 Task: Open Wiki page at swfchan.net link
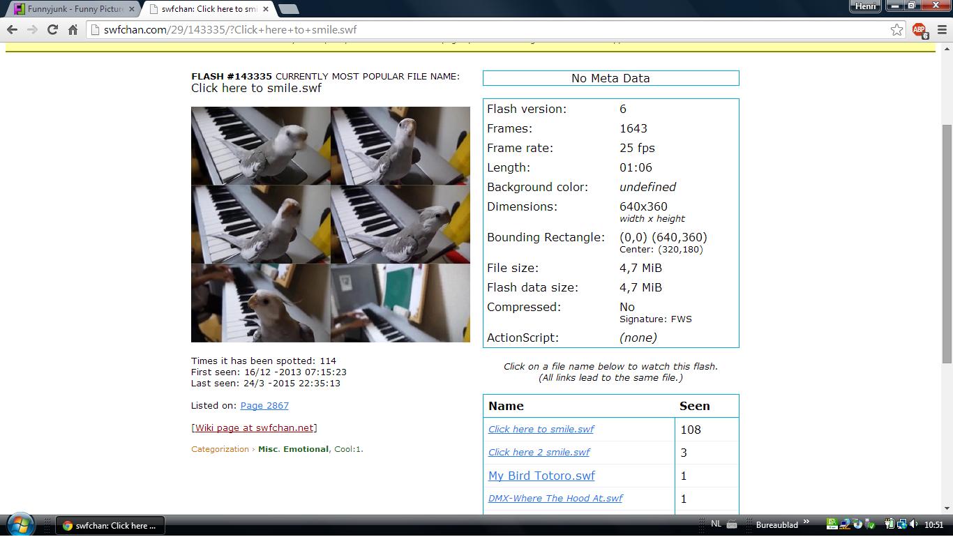(x=254, y=427)
